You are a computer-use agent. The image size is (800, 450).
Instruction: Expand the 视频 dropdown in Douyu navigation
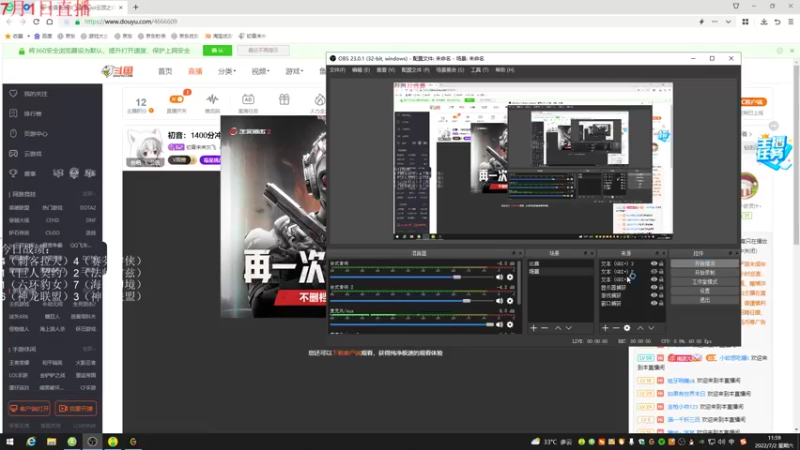pos(260,71)
